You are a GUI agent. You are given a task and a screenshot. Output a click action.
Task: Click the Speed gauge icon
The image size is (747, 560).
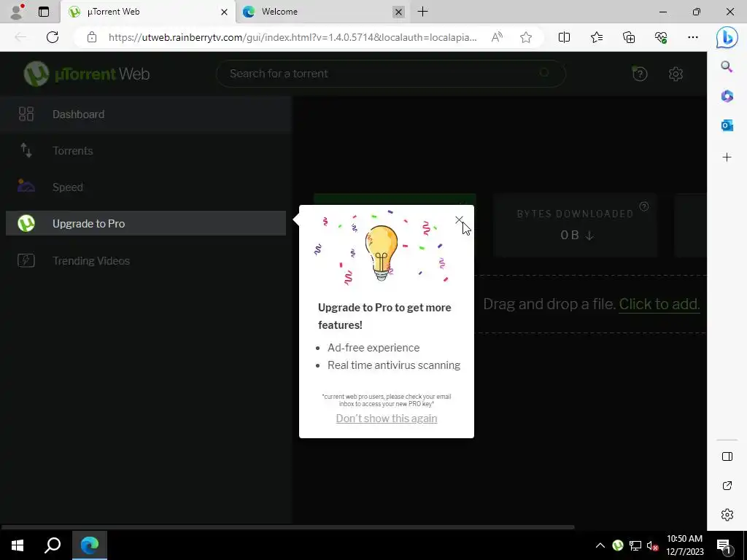(x=26, y=186)
